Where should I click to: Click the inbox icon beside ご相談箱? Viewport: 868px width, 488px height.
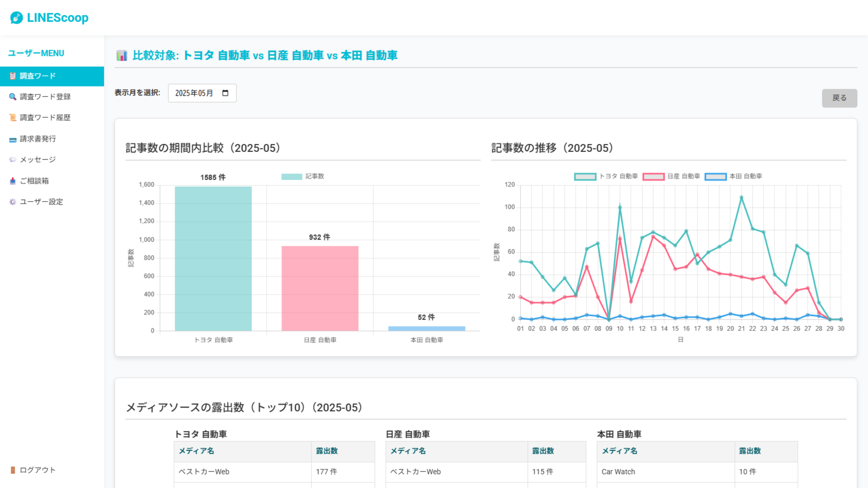click(x=12, y=181)
